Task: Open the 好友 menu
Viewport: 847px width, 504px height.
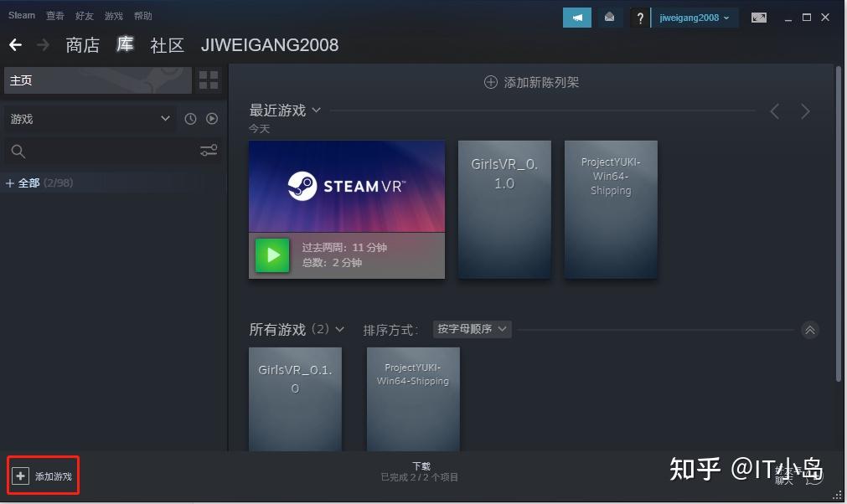Action: (x=85, y=16)
